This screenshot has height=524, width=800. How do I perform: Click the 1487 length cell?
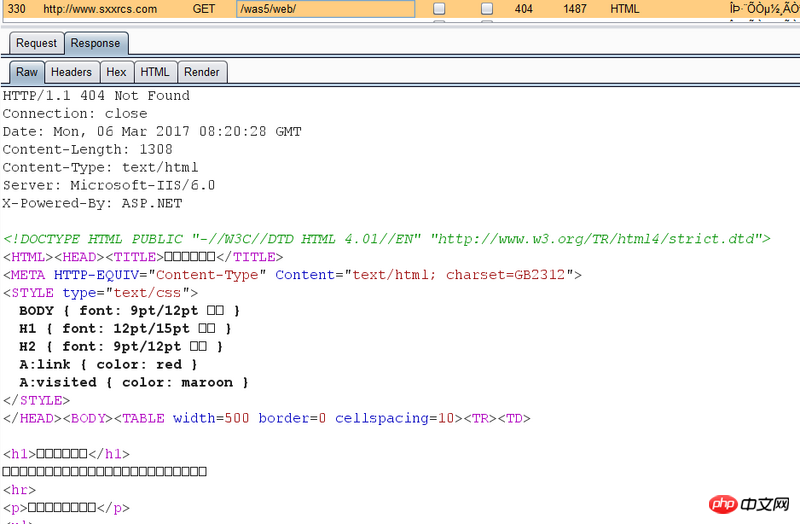[x=575, y=9]
